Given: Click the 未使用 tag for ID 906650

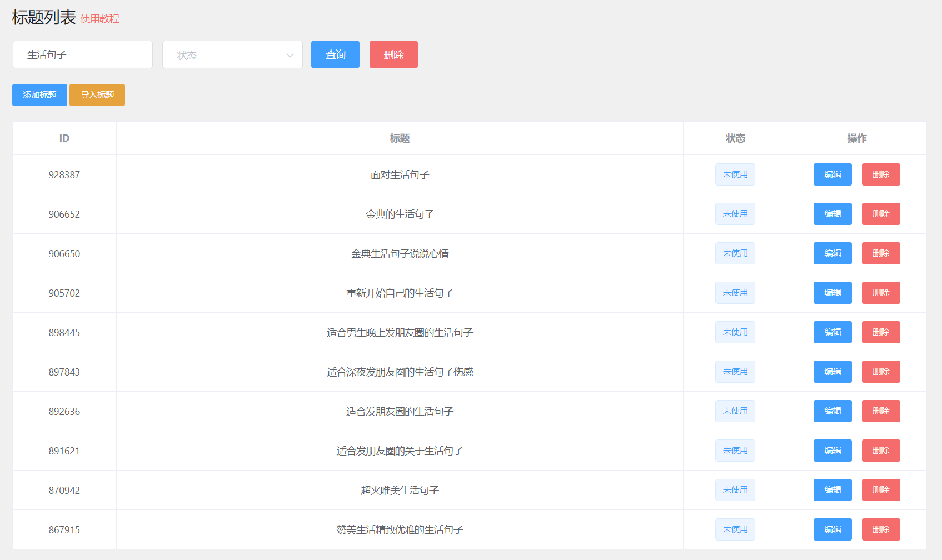Looking at the screenshot, I should pyautogui.click(x=735, y=253).
